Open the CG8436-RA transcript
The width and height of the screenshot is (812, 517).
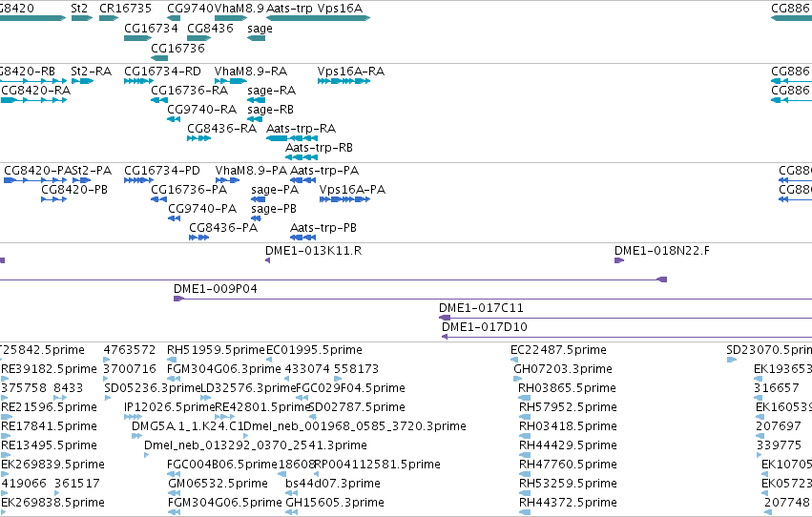(198, 138)
